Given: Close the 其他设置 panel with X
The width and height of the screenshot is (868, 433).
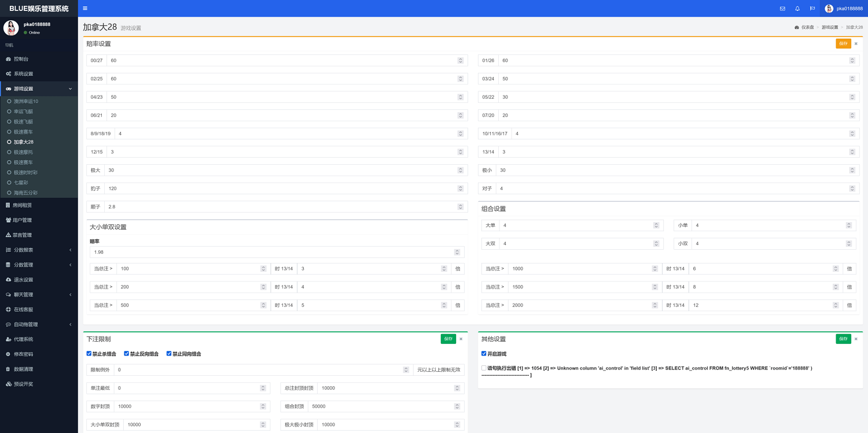Looking at the screenshot, I should click(x=856, y=339).
